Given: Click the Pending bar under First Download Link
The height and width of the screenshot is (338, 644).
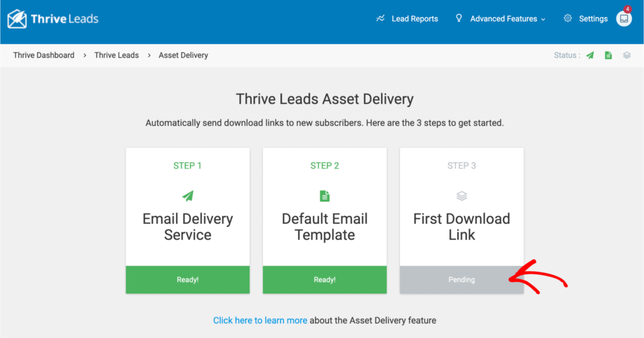Looking at the screenshot, I should point(462,279).
